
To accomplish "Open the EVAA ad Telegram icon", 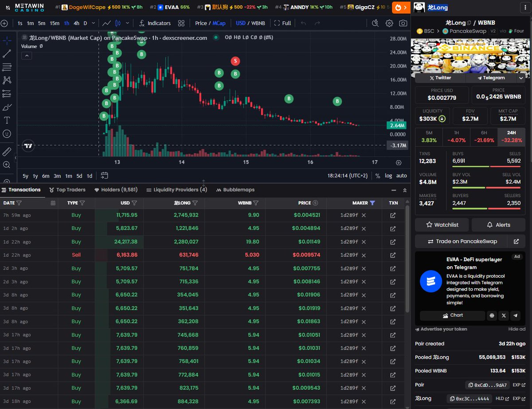I will pyautogui.click(x=515, y=315).
